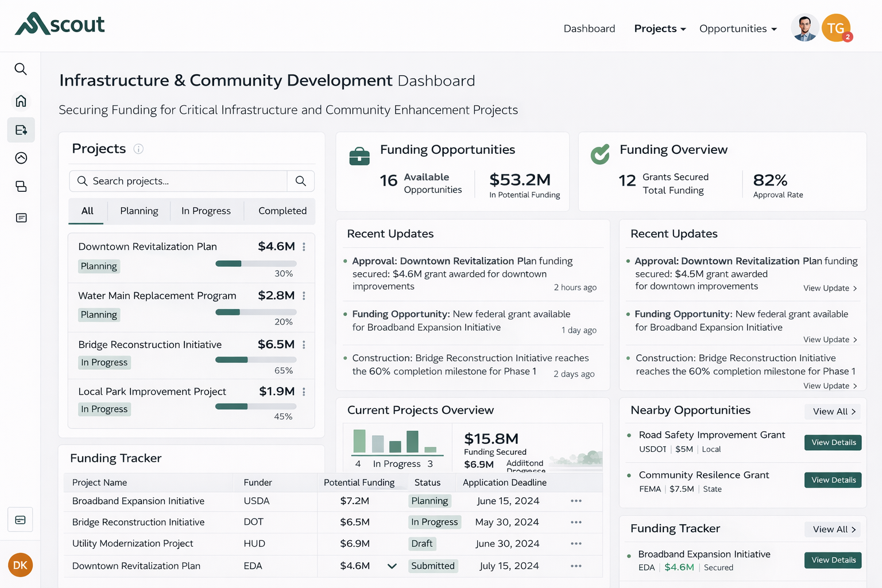Click the $15.8M Funding Secured value
The image size is (882, 588).
491,439
